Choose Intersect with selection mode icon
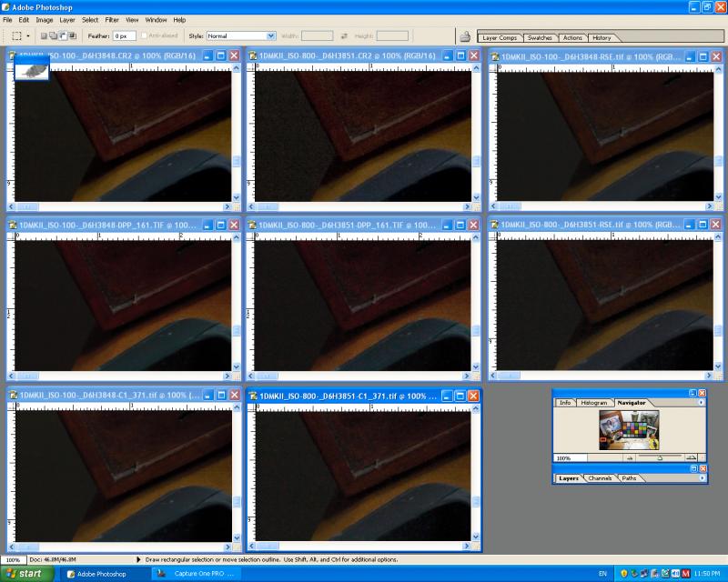Viewport: 728px width, 582px height. (x=73, y=35)
